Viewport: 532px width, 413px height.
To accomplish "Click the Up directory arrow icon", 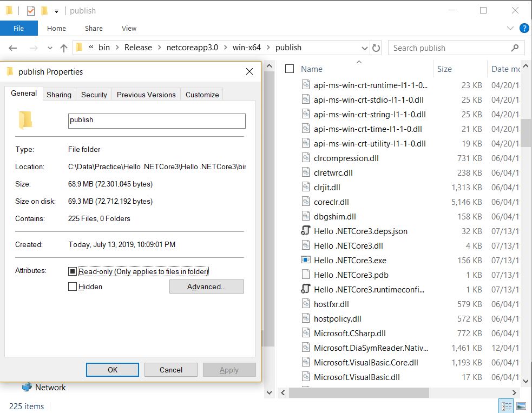I will coord(64,48).
